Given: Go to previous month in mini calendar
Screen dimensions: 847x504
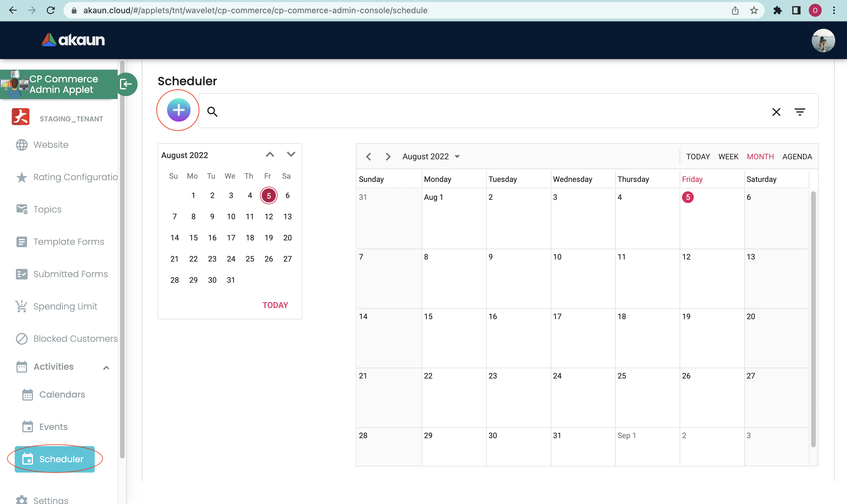Looking at the screenshot, I should click(270, 155).
